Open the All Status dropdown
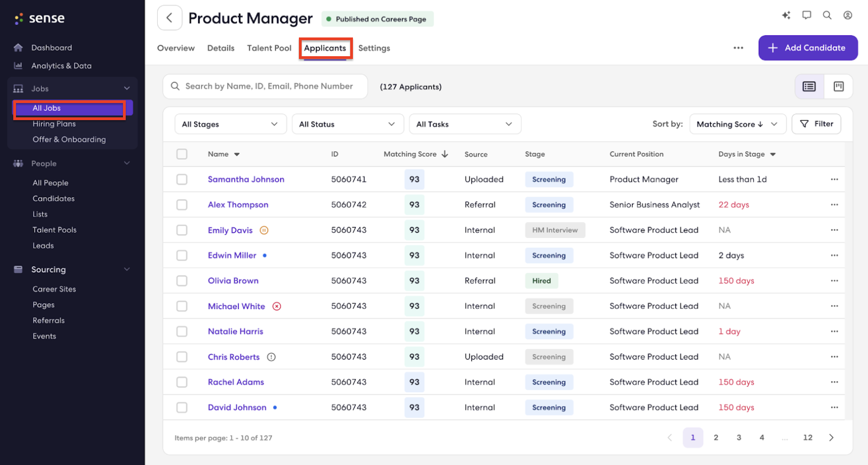Viewport: 868px width, 465px height. pyautogui.click(x=347, y=125)
